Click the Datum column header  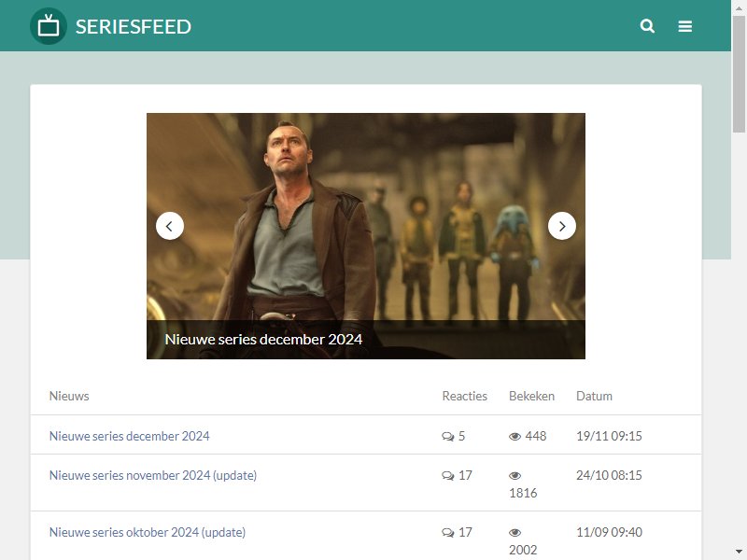[594, 396]
